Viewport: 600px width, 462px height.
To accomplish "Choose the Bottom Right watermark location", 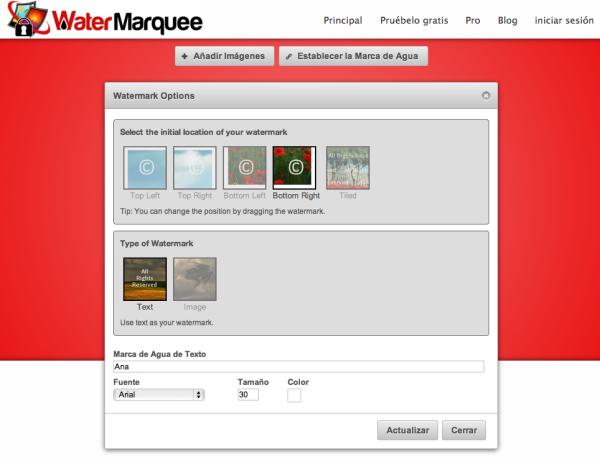I will (x=294, y=167).
